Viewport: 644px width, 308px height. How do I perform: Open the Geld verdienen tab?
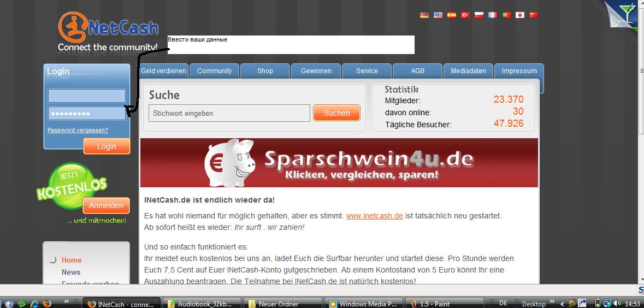pos(163,71)
